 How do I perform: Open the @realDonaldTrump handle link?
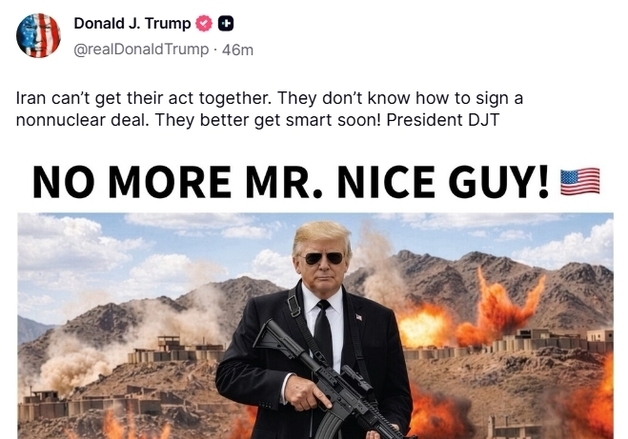point(141,49)
